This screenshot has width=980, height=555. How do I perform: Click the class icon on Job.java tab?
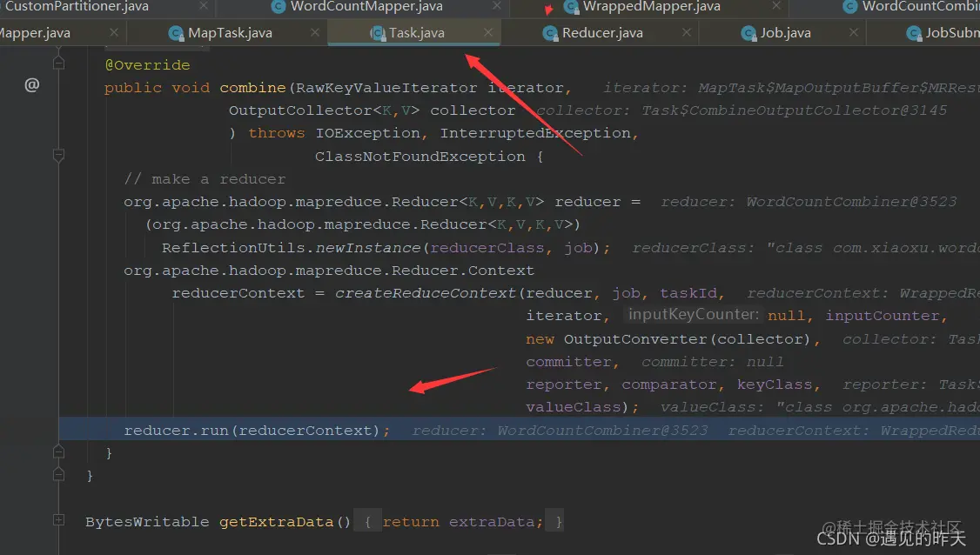point(748,33)
